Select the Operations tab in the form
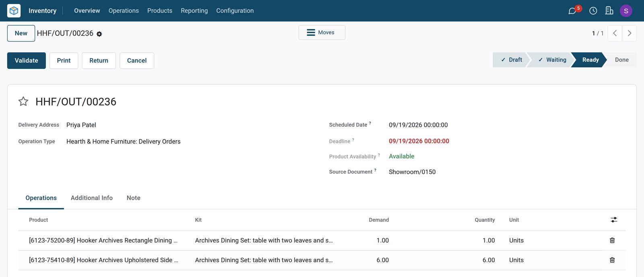The height and width of the screenshot is (277, 644). pyautogui.click(x=41, y=198)
